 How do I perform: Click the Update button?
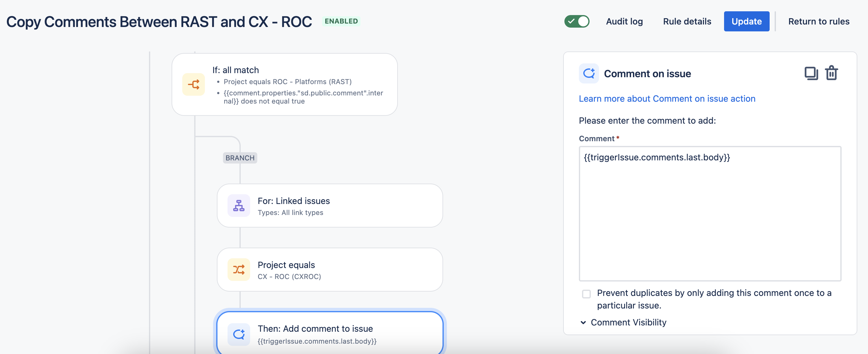click(x=746, y=21)
